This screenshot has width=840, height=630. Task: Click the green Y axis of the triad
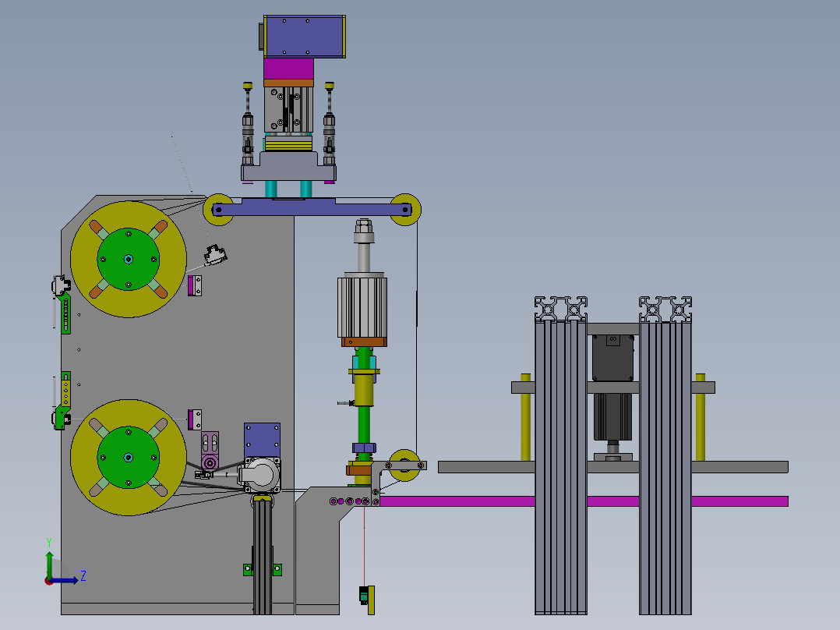click(49, 564)
